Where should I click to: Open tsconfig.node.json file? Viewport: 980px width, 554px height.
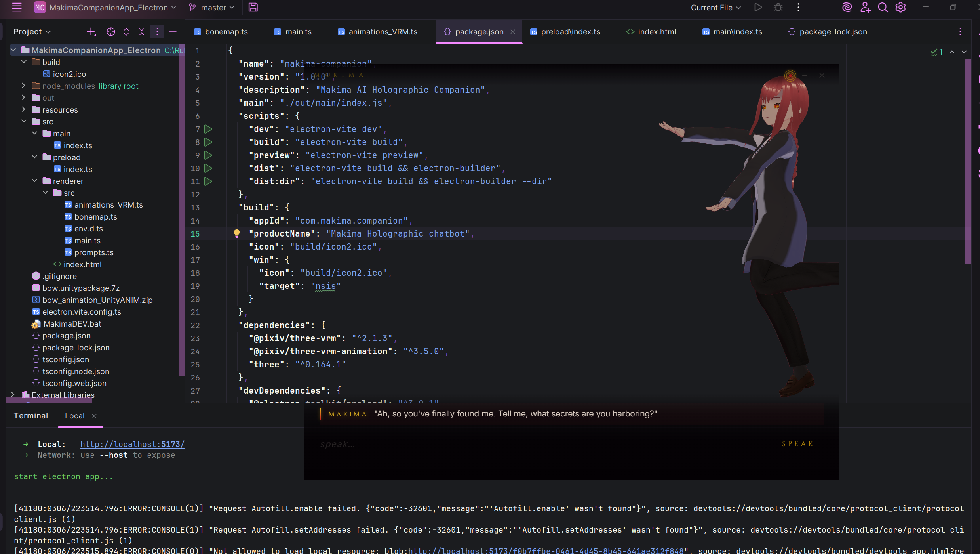point(76,371)
